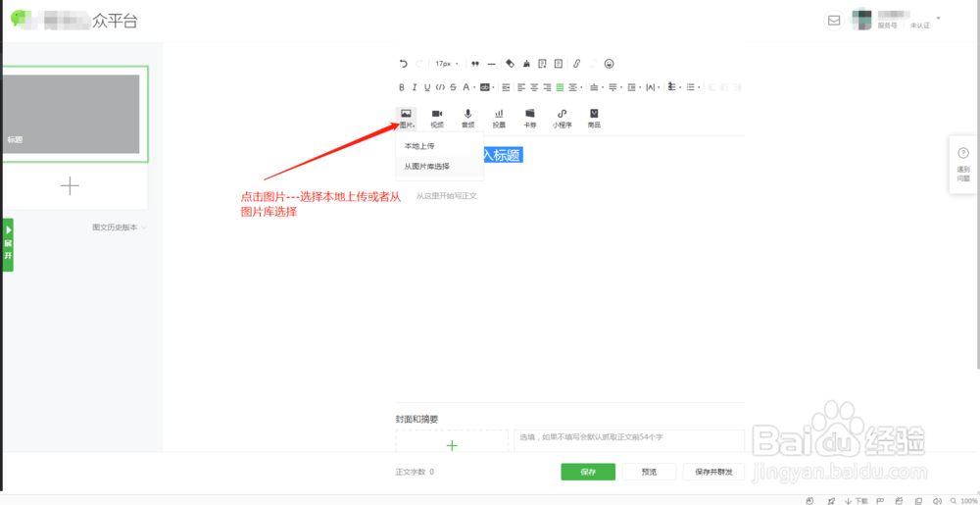Open the ordered list dropdown
Screen dimensions: 980x505
(x=674, y=87)
